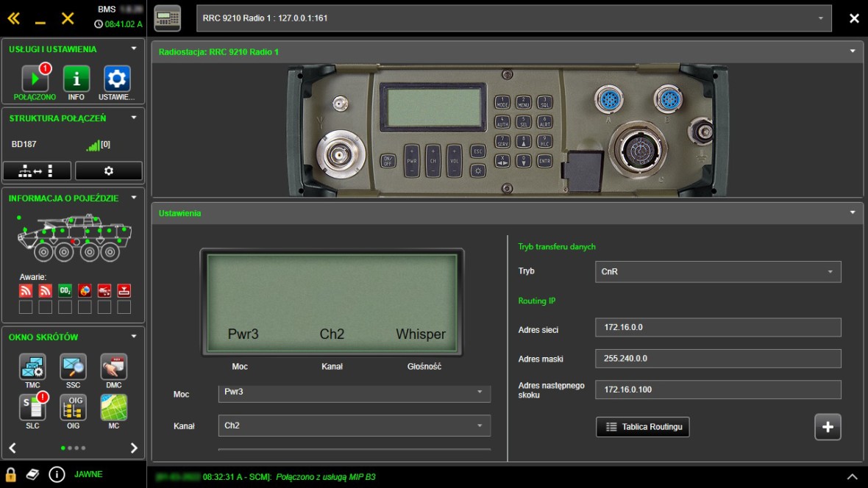The width and height of the screenshot is (868, 488).
Task: Open the Moc power dropdown
Action: [355, 392]
